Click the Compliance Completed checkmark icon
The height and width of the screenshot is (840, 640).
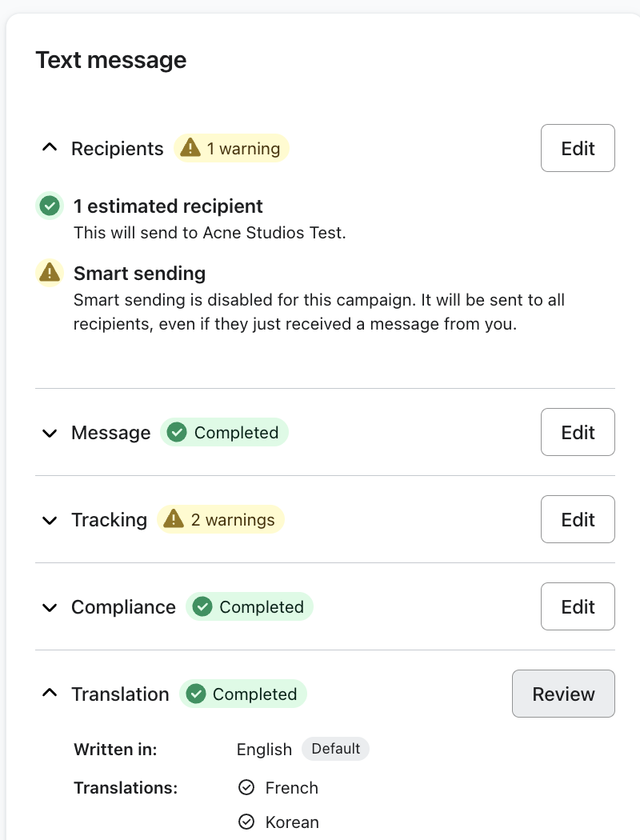(202, 607)
